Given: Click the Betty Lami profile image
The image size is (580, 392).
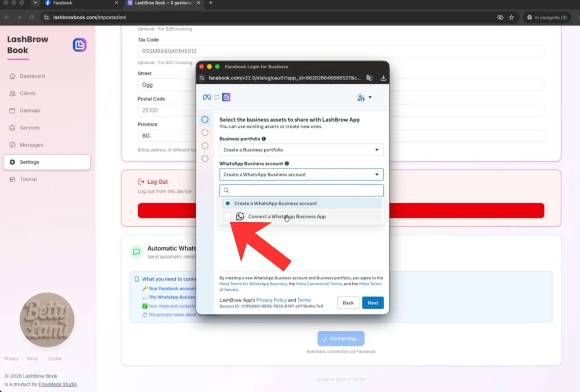Looking at the screenshot, I should click(x=47, y=320).
